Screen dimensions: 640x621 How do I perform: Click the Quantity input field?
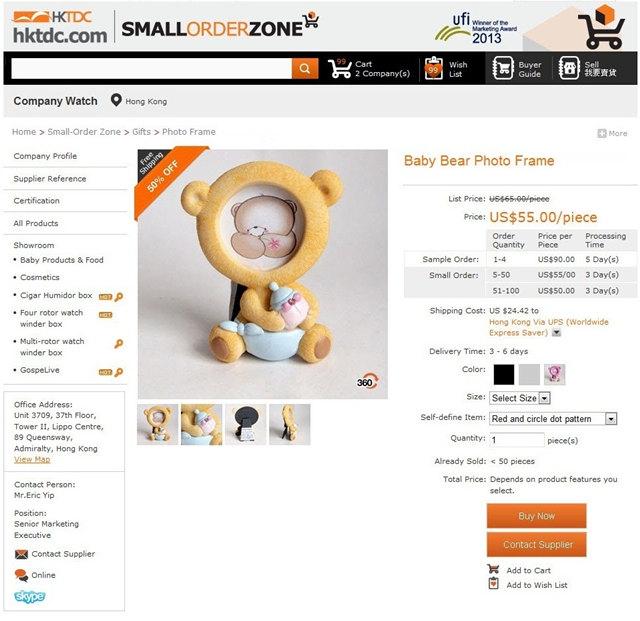pos(517,440)
